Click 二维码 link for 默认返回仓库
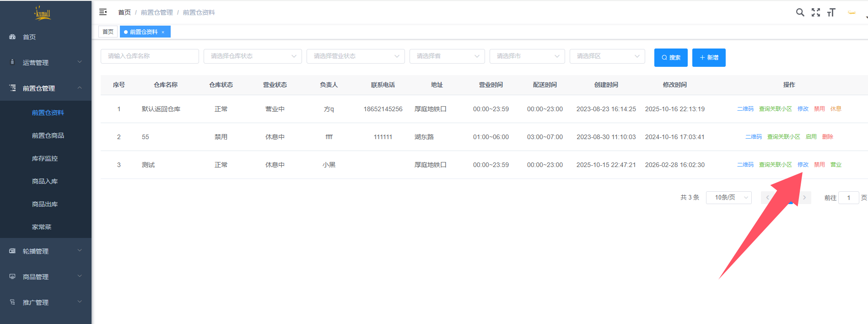868x324 pixels. coord(745,109)
